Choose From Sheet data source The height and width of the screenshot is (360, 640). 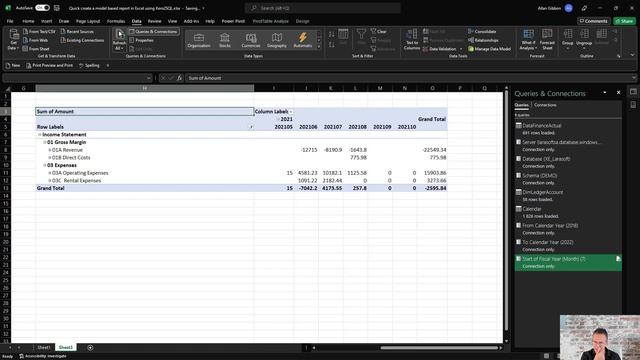[x=36, y=49]
